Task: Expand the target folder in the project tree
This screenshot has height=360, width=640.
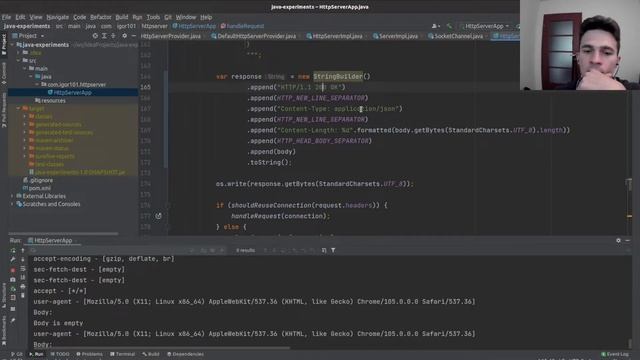Action: pyautogui.click(x=18, y=109)
